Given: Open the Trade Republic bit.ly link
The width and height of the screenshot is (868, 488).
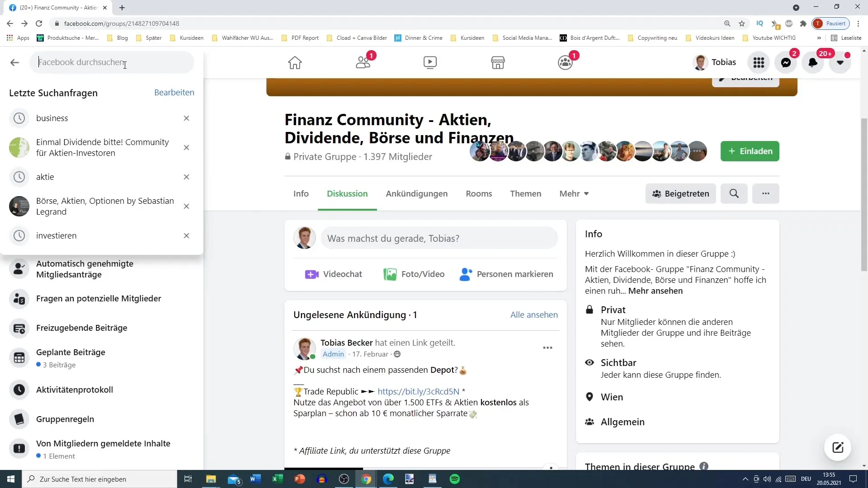Looking at the screenshot, I should click(x=418, y=391).
